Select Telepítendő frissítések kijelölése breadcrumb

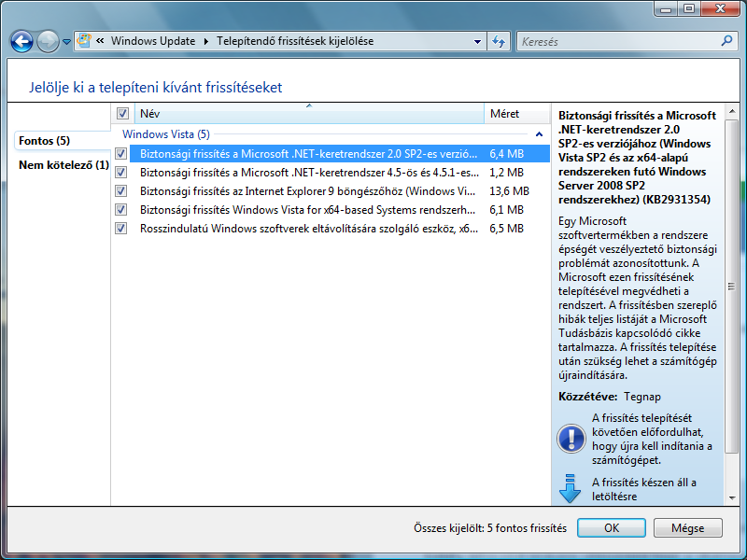tap(295, 41)
